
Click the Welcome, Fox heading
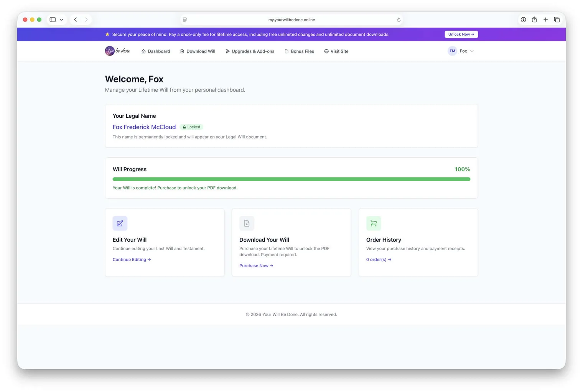(134, 79)
